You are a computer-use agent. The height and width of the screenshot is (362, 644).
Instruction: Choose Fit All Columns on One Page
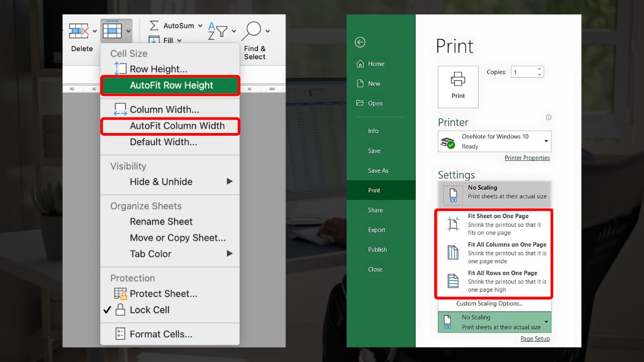pos(494,253)
